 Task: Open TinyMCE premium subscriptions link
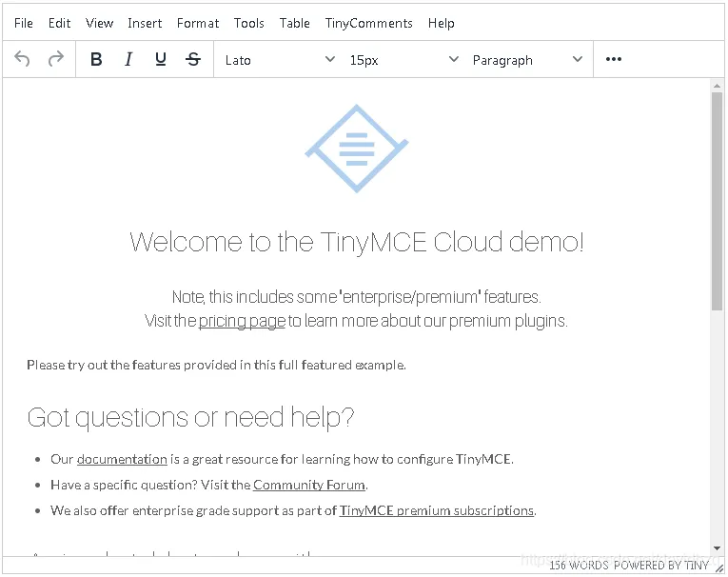pyautogui.click(x=437, y=510)
